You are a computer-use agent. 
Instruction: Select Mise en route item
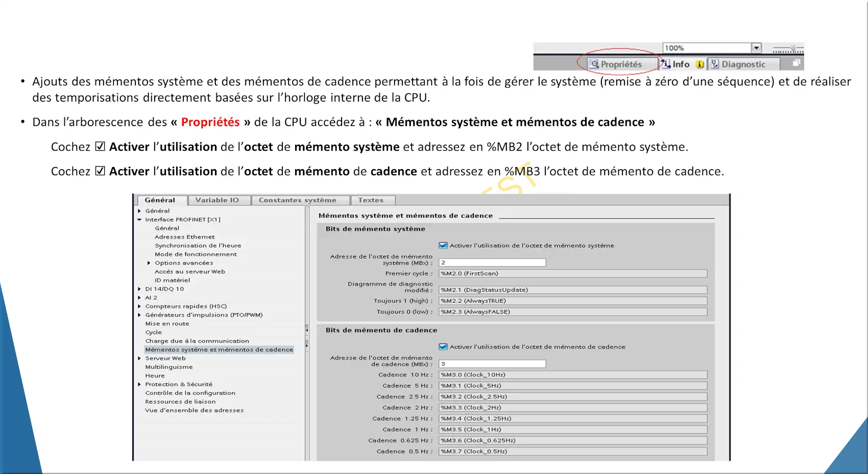click(x=167, y=324)
